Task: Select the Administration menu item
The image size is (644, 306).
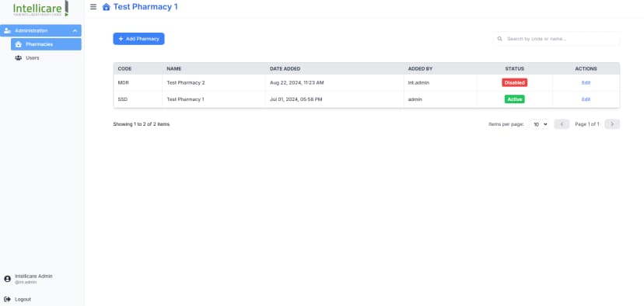Action: 40,31
